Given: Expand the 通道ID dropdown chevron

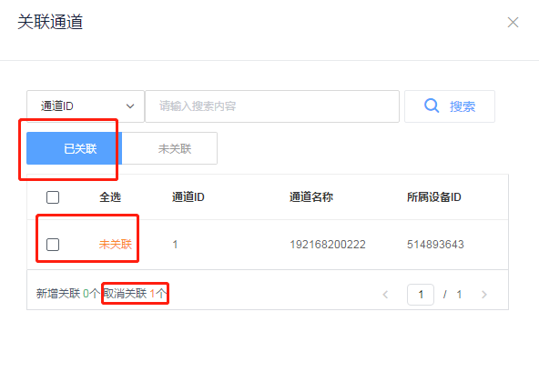Looking at the screenshot, I should click(x=130, y=106).
